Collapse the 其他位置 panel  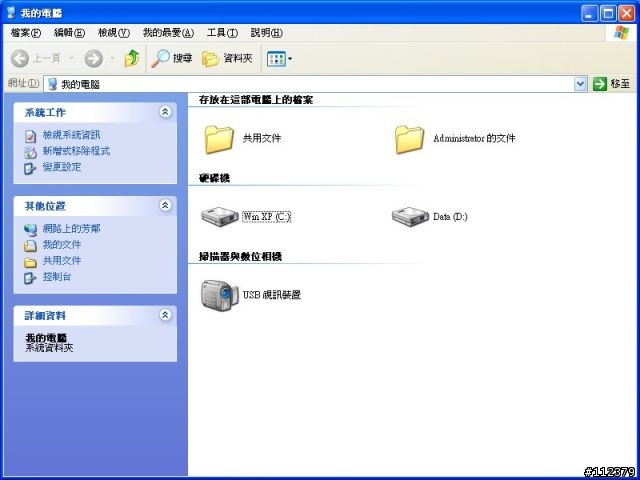[165, 205]
